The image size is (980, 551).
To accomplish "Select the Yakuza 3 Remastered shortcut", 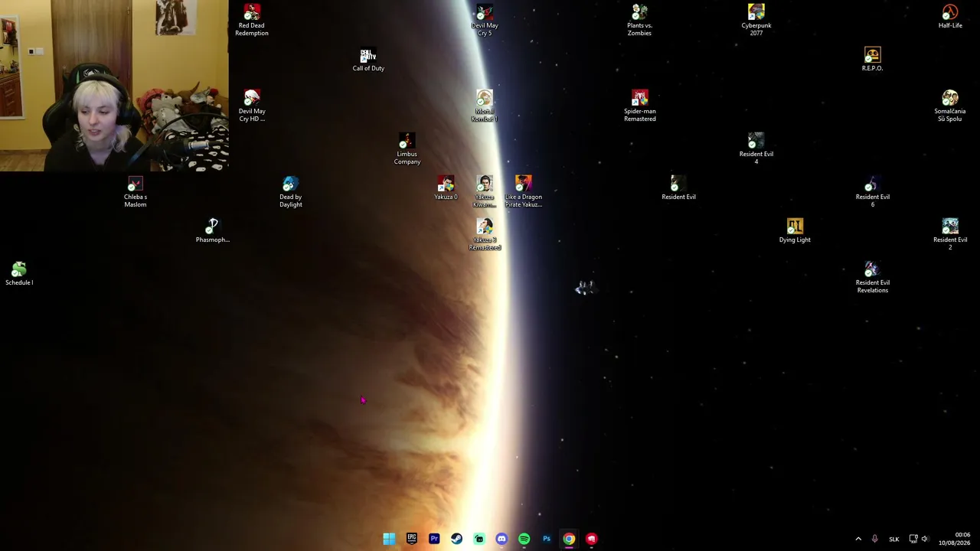I will click(x=485, y=234).
